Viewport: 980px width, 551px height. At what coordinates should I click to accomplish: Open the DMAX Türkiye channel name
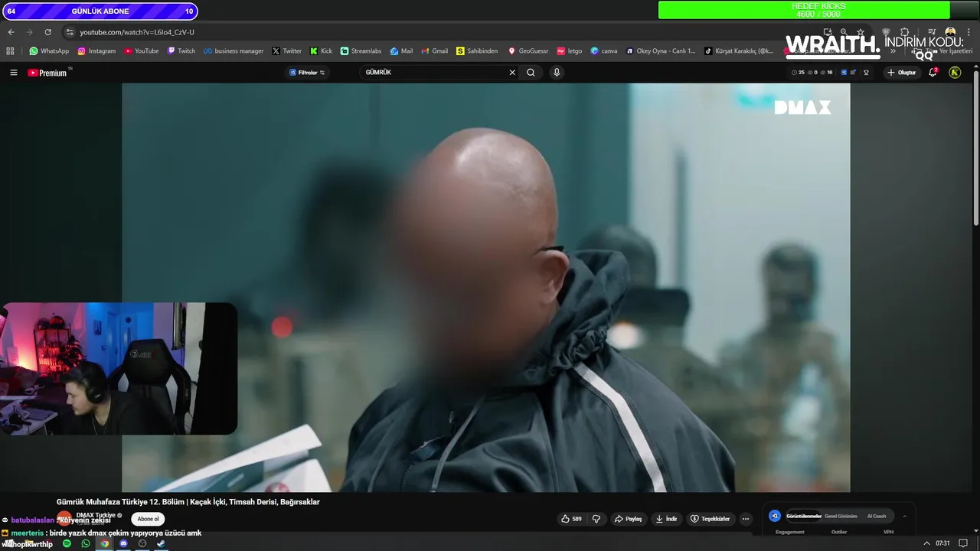pyautogui.click(x=96, y=515)
